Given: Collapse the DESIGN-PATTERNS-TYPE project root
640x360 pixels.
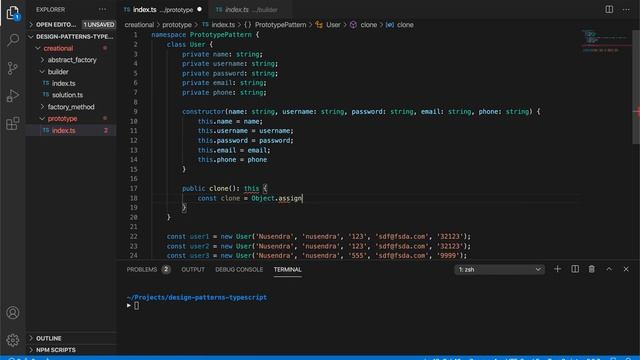Looking at the screenshot, I should point(71,37).
